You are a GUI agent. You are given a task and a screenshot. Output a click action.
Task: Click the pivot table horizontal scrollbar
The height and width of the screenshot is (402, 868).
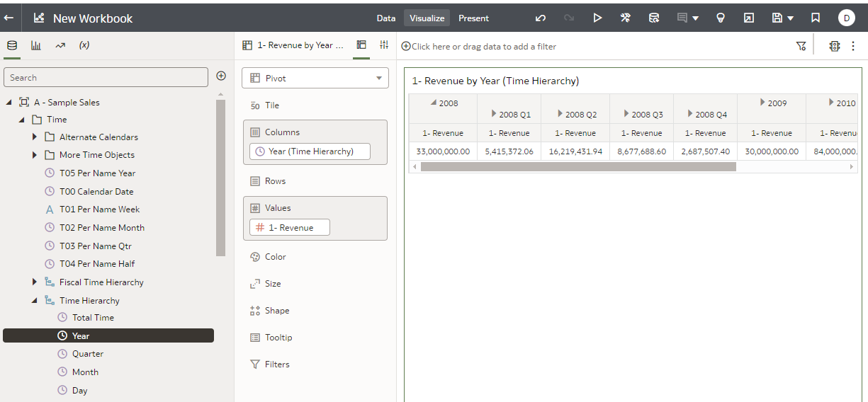coord(578,167)
